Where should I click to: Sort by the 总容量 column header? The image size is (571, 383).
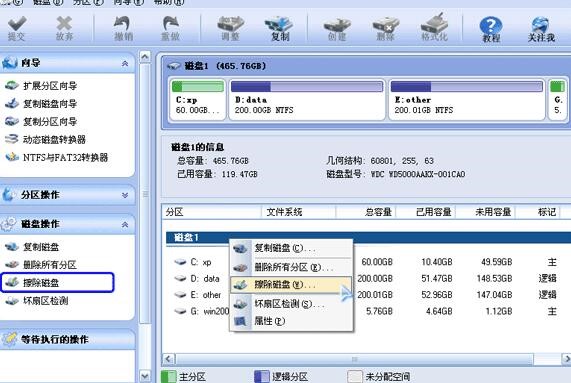click(366, 212)
